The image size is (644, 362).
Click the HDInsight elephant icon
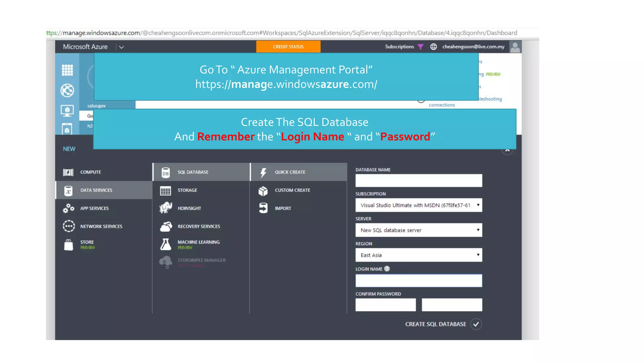(x=166, y=208)
